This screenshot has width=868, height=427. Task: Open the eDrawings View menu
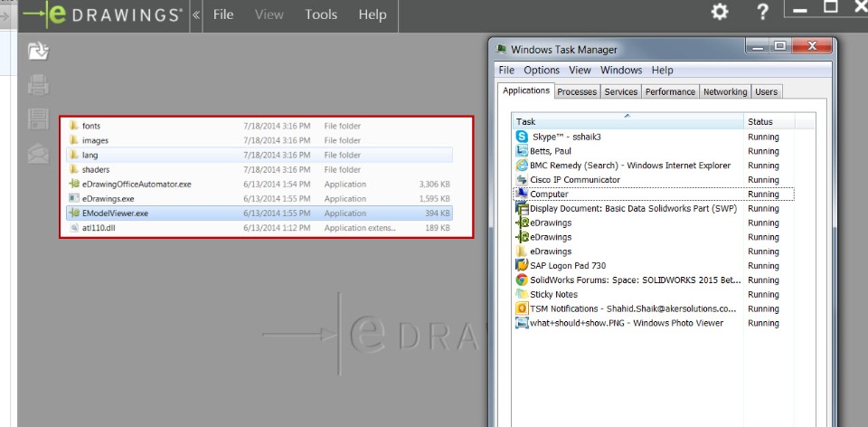(269, 15)
